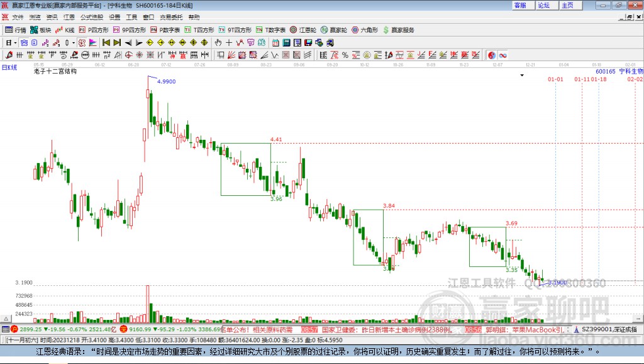Screen dimensions: 644x364
Task: Click the 4.9900 high price label
Action: point(166,81)
